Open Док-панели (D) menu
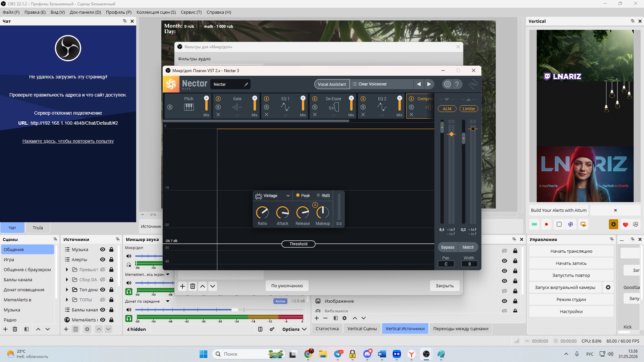 click(85, 12)
